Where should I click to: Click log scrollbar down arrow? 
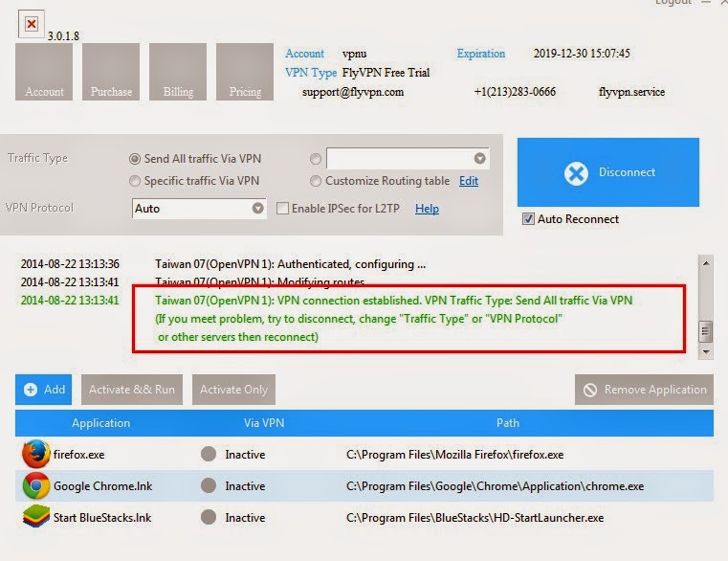tap(706, 352)
